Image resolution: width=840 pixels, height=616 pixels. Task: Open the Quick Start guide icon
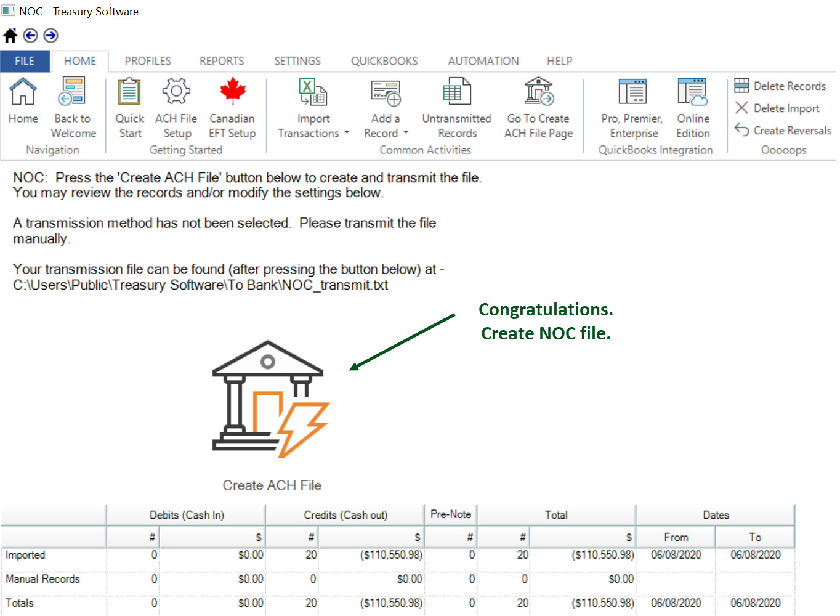(x=129, y=91)
